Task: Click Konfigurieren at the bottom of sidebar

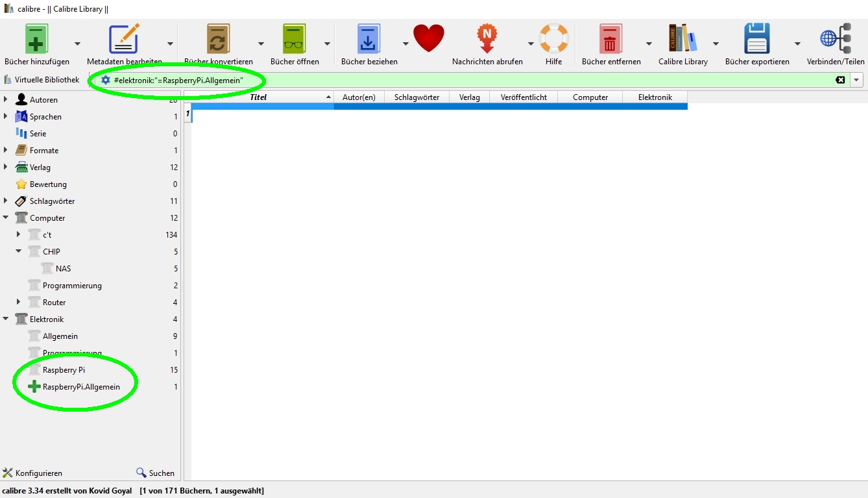Action: point(32,473)
